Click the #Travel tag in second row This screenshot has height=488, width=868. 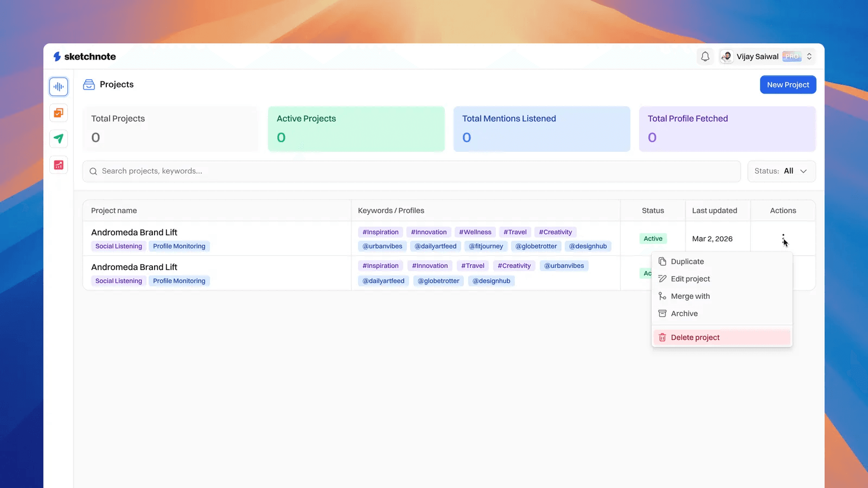coord(473,266)
